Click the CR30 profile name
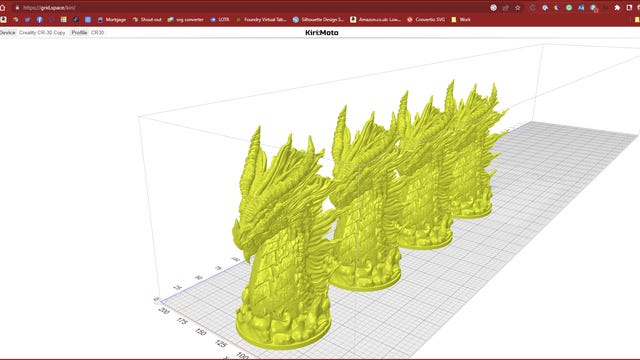 97,33
